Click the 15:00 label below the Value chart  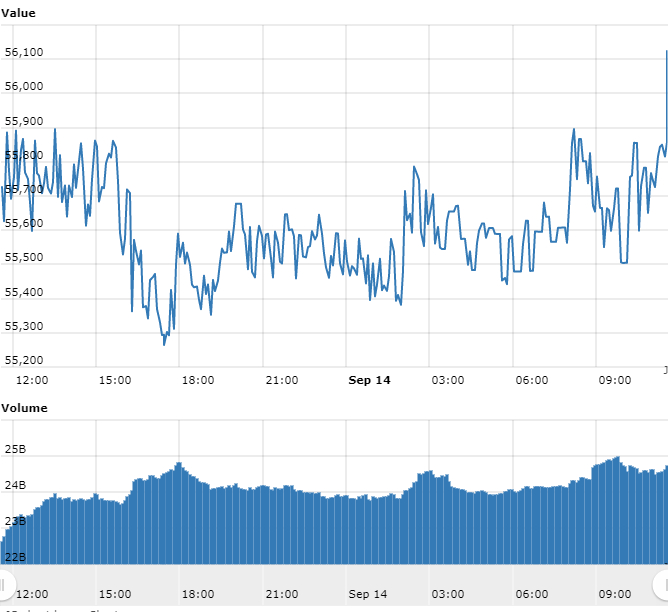[115, 380]
